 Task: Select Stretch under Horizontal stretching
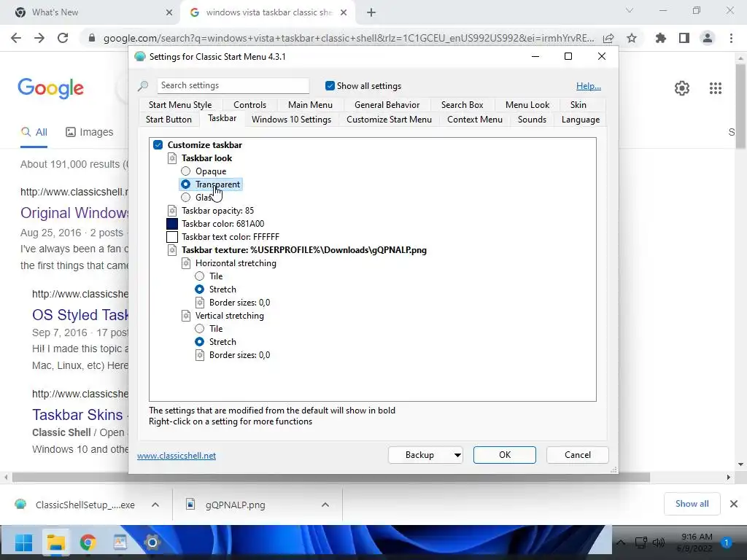coord(200,289)
